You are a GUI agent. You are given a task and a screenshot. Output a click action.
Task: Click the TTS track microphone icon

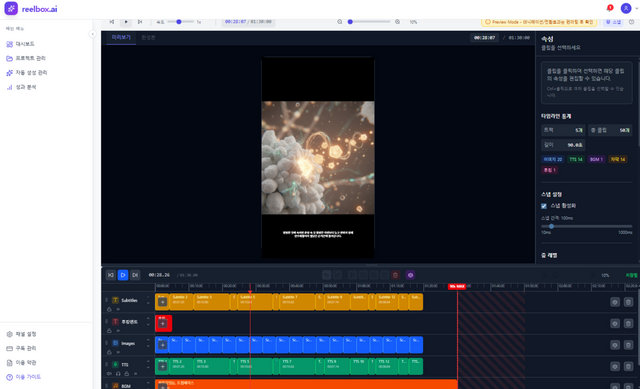point(116,365)
